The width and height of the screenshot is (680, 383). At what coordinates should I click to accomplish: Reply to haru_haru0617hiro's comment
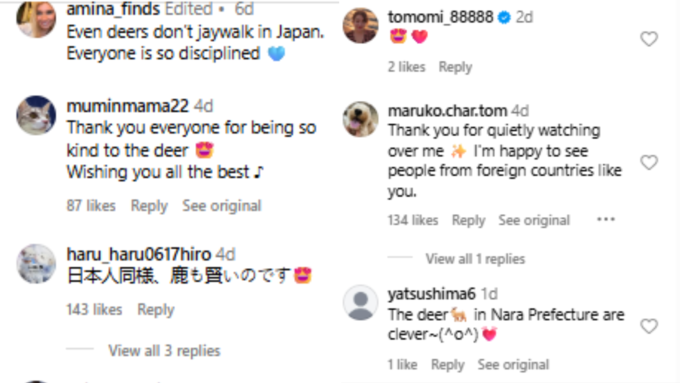click(156, 310)
